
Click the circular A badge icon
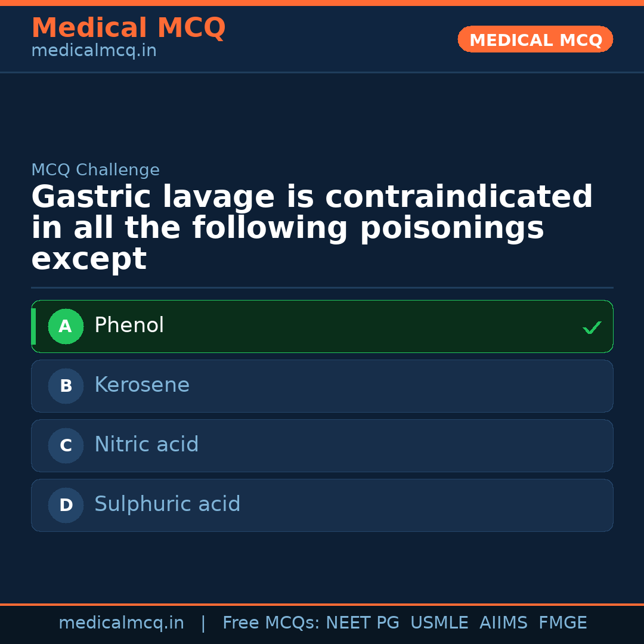tap(66, 326)
